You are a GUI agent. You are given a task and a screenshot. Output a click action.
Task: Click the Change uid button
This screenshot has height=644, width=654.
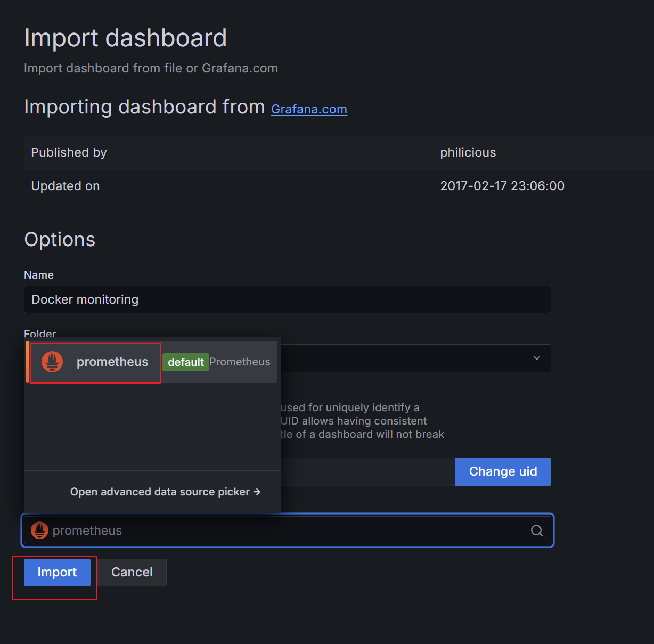coord(503,471)
